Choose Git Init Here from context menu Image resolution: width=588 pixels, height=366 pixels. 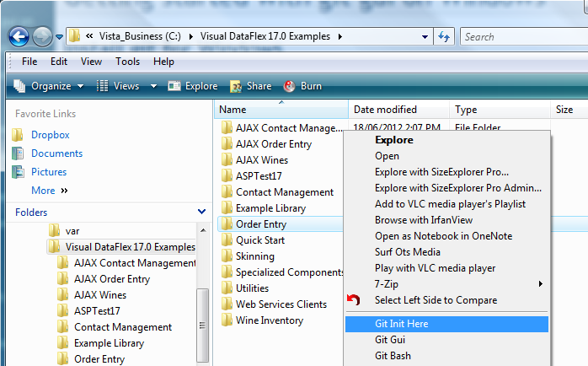click(402, 324)
